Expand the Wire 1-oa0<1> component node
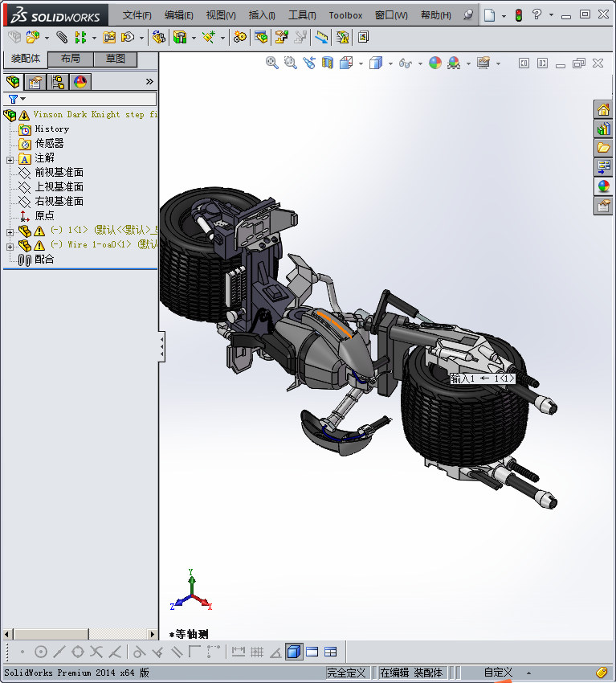This screenshot has height=683, width=616. coord(10,247)
